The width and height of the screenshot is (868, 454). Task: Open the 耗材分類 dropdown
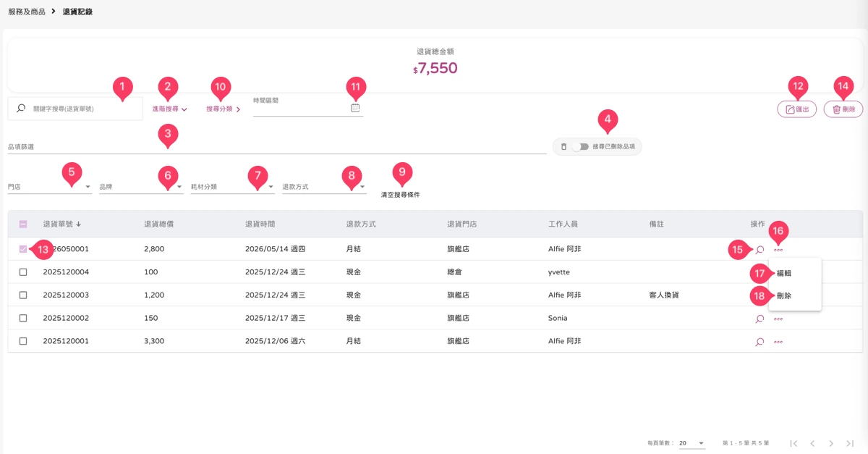pos(232,187)
